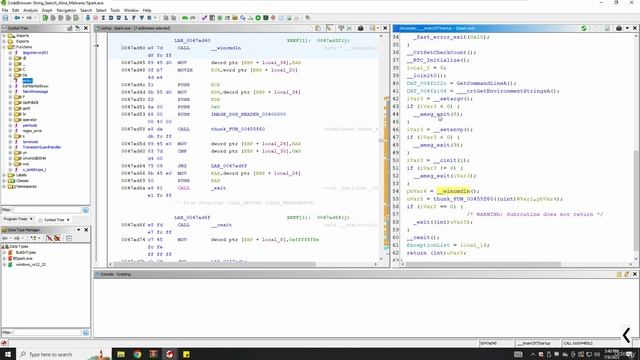Toggle navigation by Defined data (D) icon
Screen dimensions: 640x360
click(x=111, y=18)
